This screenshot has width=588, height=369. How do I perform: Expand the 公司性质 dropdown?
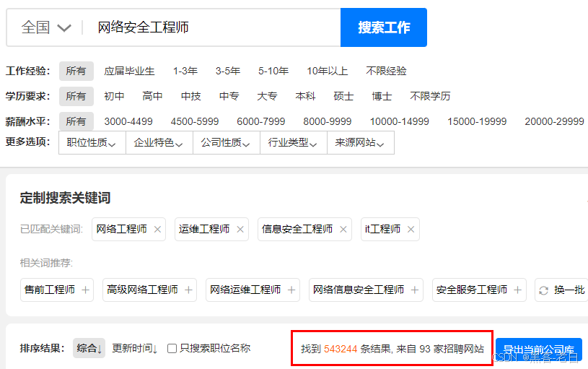pos(226,143)
